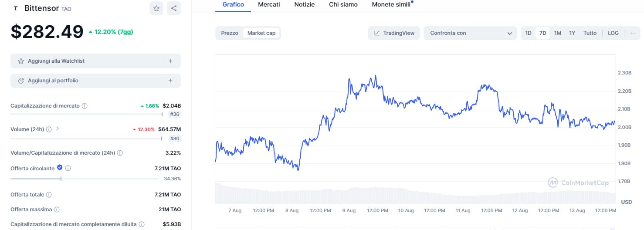Open the Confronta con dropdown
The height and width of the screenshot is (230, 644).
click(470, 33)
